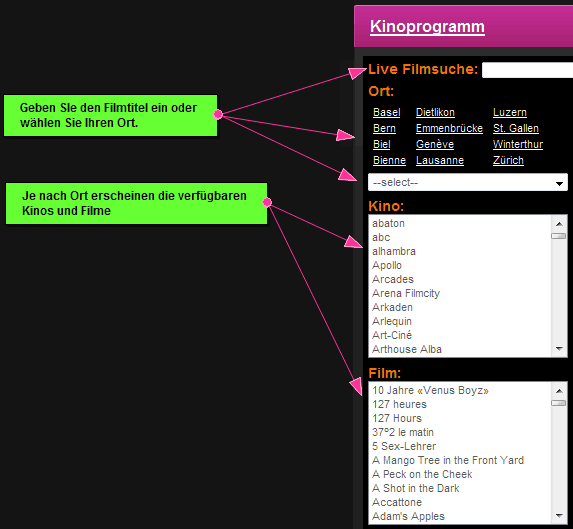Select 127 Hours in the Film list

[397, 418]
